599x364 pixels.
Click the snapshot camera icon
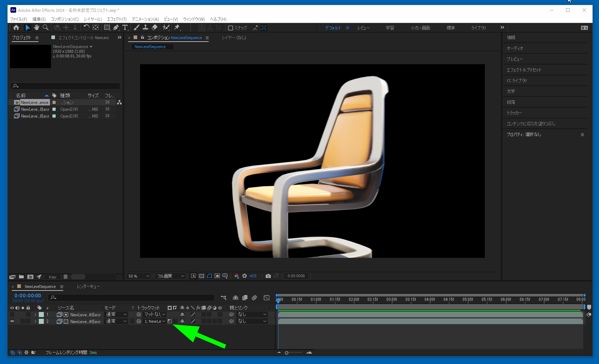point(268,276)
